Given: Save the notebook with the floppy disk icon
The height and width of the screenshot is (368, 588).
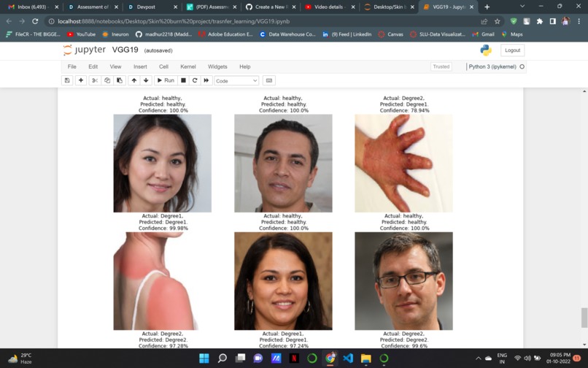Looking at the screenshot, I should coord(67,80).
